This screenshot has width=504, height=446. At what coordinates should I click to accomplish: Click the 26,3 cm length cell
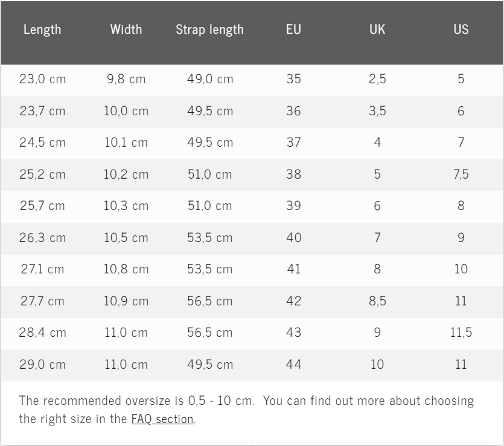pos(42,238)
